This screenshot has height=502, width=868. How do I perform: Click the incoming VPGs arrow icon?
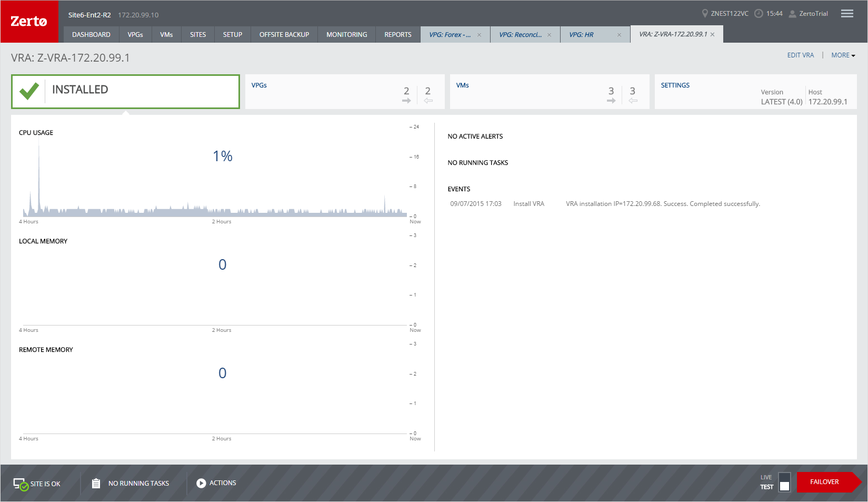(428, 101)
